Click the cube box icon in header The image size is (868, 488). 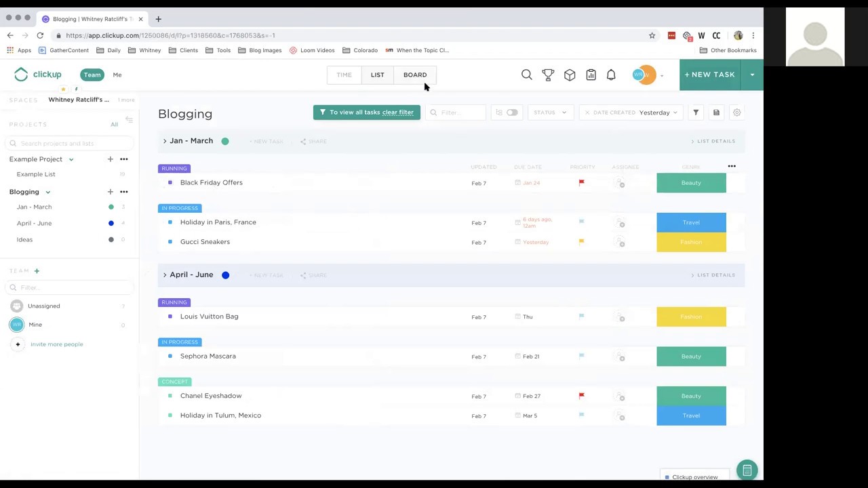(570, 75)
